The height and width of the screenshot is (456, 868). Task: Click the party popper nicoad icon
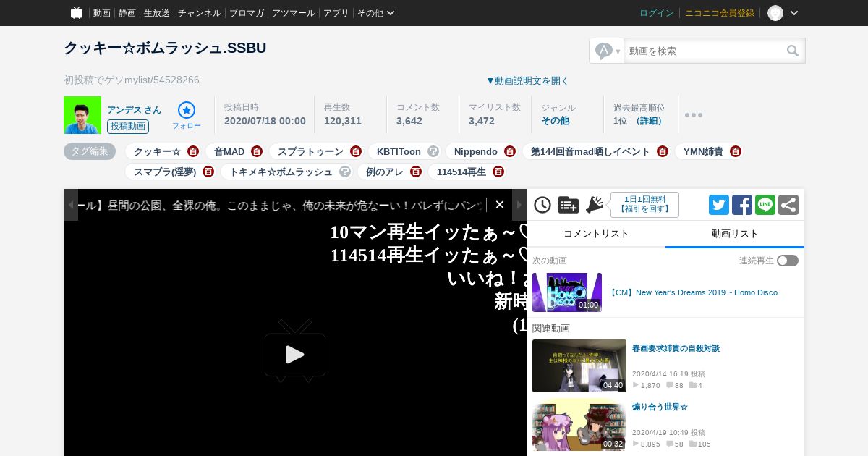coord(595,205)
